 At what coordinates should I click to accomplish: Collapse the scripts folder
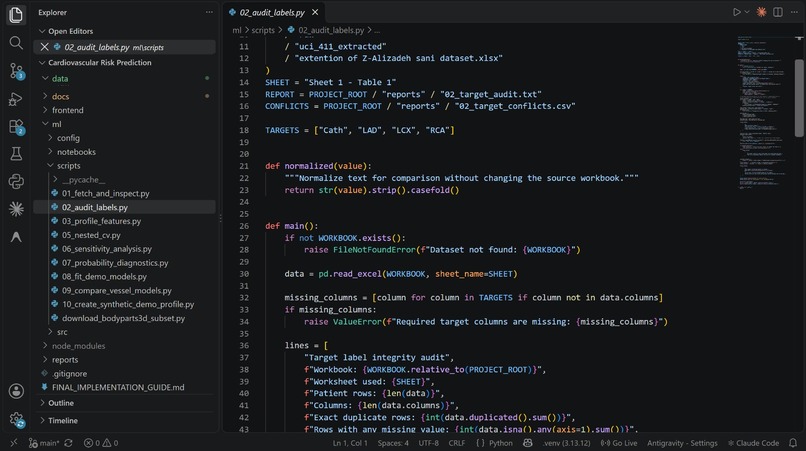[50, 166]
